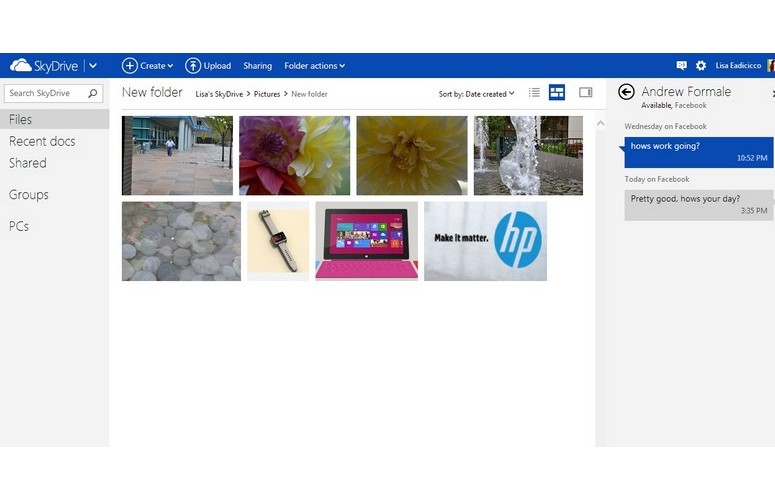Image resolution: width=775 pixels, height=500 pixels.
Task: Open the gray pebbles photo
Action: coord(181,241)
